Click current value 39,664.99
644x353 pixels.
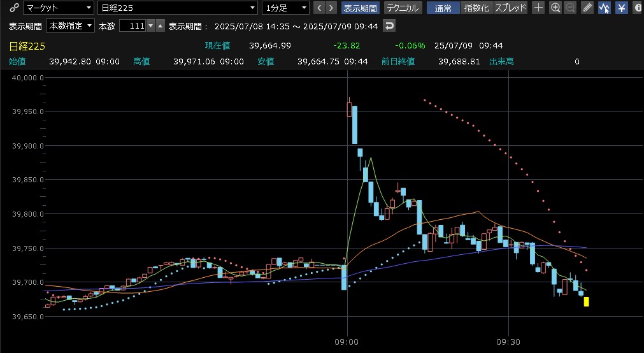click(x=270, y=46)
